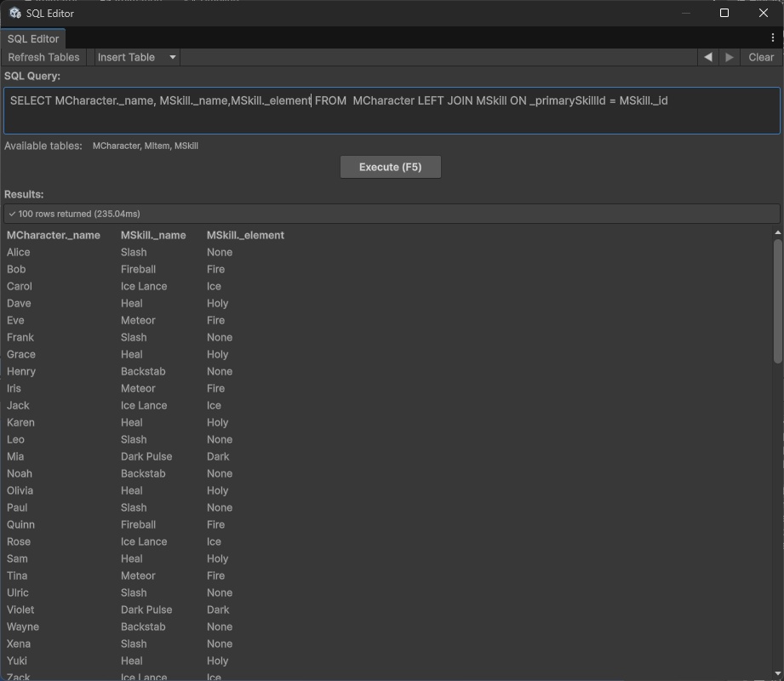784x681 pixels.
Task: Select the Yuki name cell
Action: coord(17,661)
